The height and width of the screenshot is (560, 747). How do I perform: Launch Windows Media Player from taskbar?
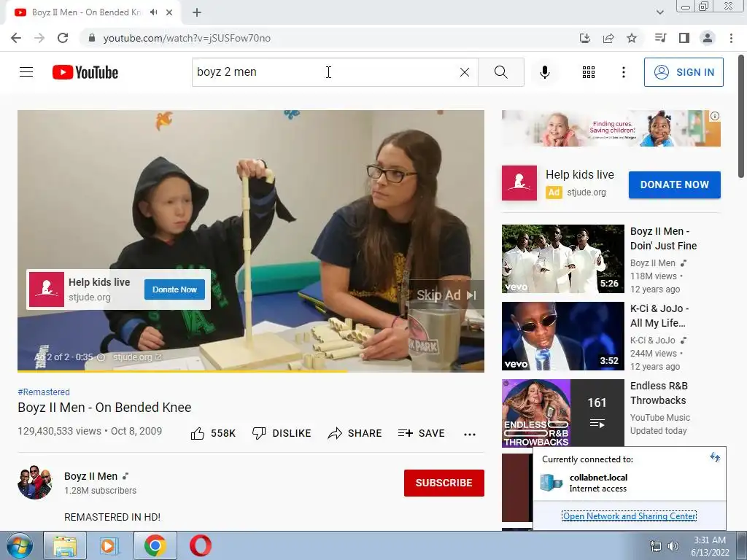point(109,545)
